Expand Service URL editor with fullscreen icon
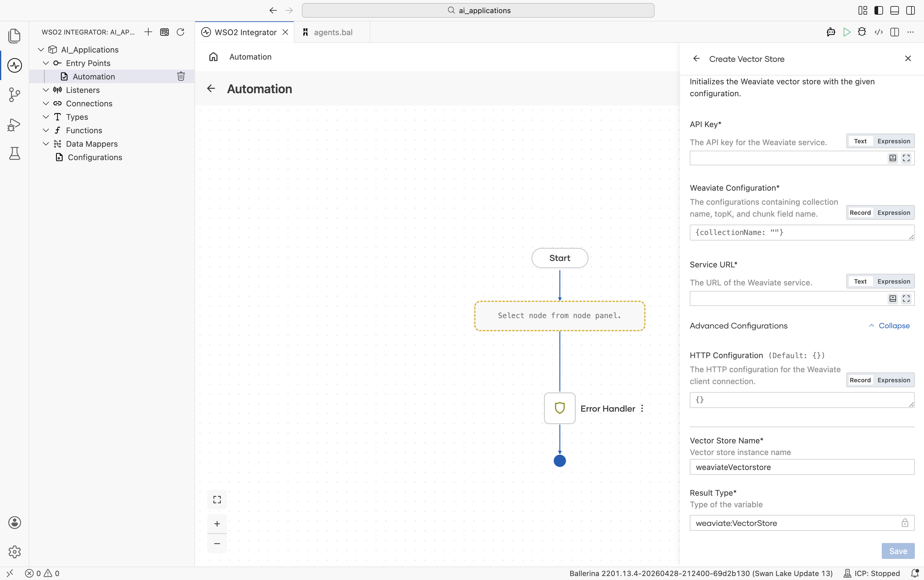This screenshot has width=924, height=580. tap(906, 299)
